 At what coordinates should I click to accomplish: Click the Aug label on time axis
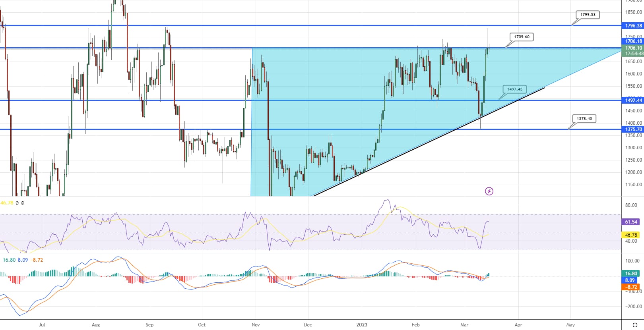click(x=96, y=325)
